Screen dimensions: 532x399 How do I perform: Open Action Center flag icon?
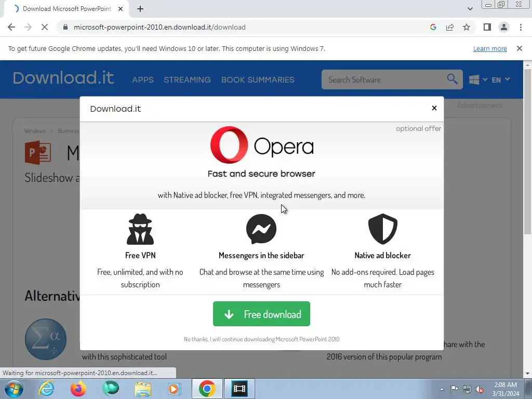[454, 389]
